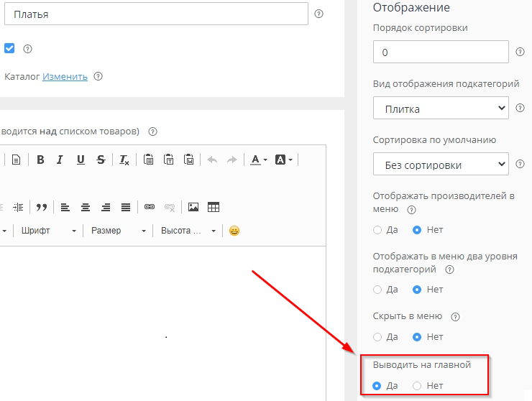Uncheck the checkbox below the Платья field
The height and width of the screenshot is (401, 532).
pyautogui.click(x=9, y=48)
